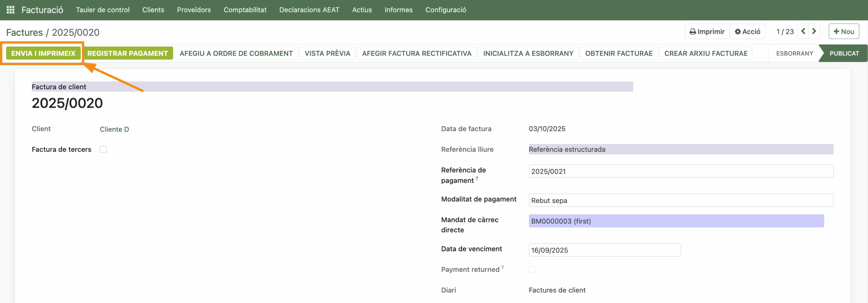Go to next invoice with right chevron
The image size is (868, 303).
[814, 31]
